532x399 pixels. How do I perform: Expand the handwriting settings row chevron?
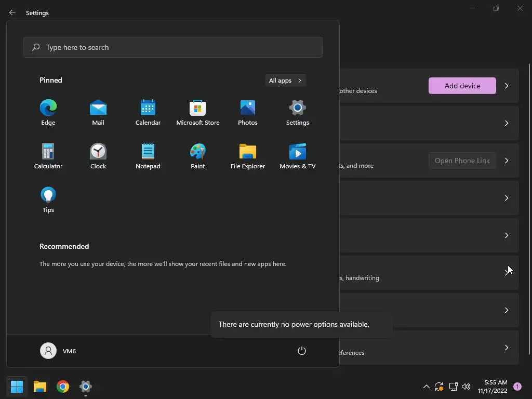click(507, 272)
